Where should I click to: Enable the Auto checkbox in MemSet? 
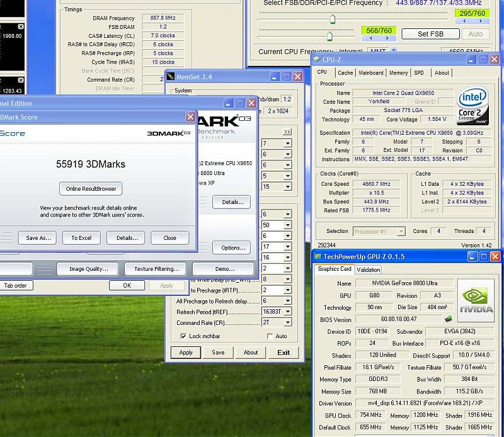click(x=270, y=336)
